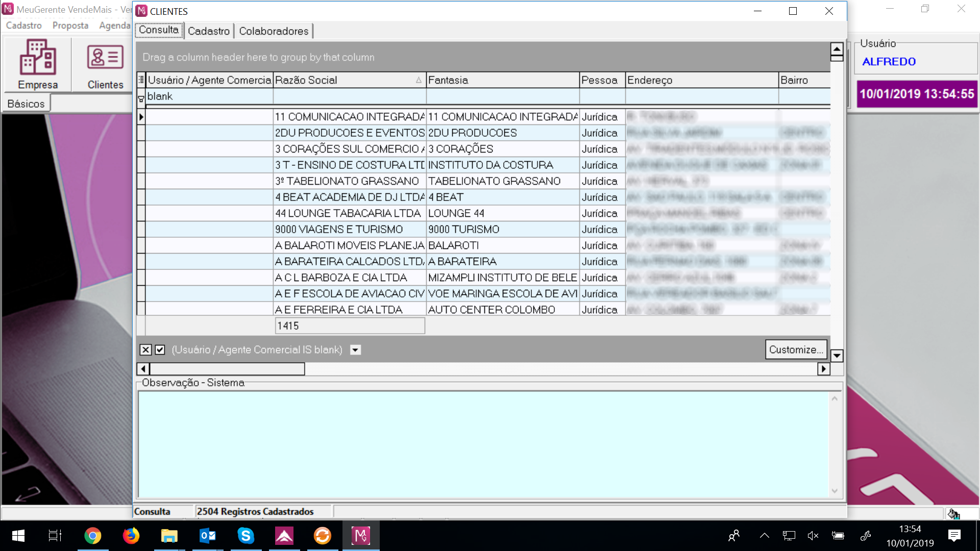Toggle the active filter checkbox
Viewport: 980px width, 551px height.
tap(160, 349)
